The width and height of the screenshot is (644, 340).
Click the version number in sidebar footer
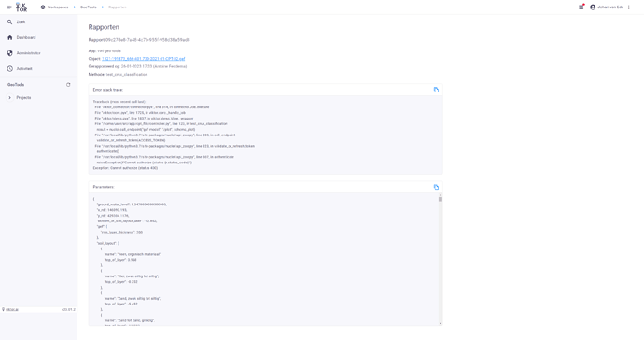(x=68, y=309)
